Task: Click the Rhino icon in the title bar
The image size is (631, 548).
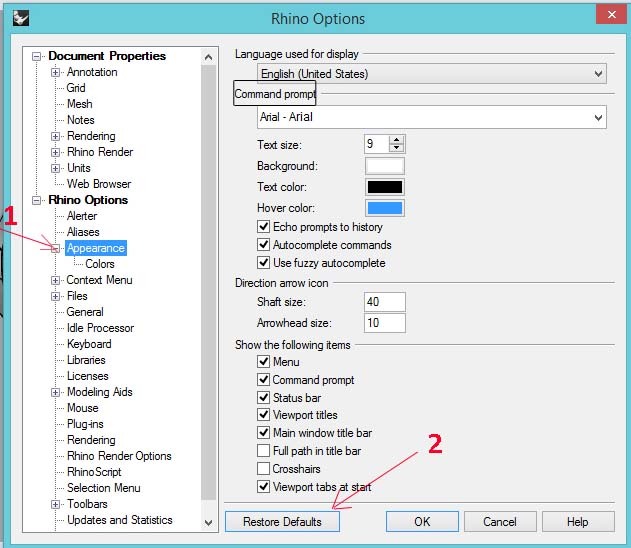Action: [x=21, y=18]
